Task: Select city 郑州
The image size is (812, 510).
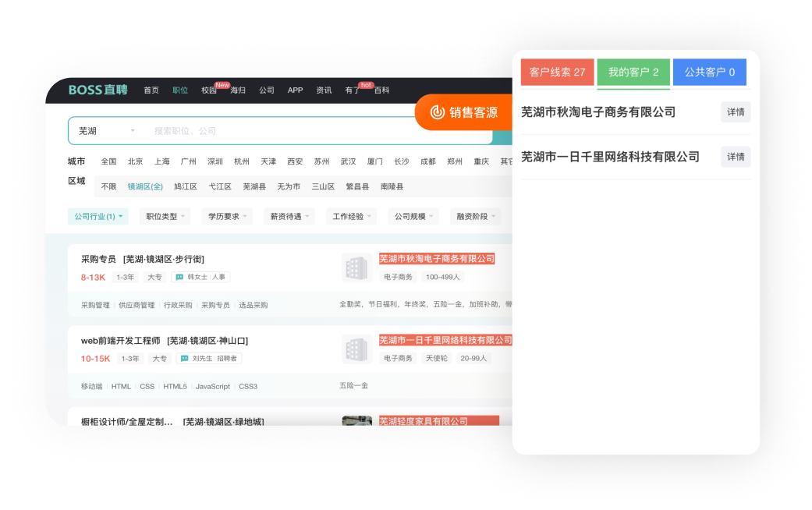Action: click(455, 161)
